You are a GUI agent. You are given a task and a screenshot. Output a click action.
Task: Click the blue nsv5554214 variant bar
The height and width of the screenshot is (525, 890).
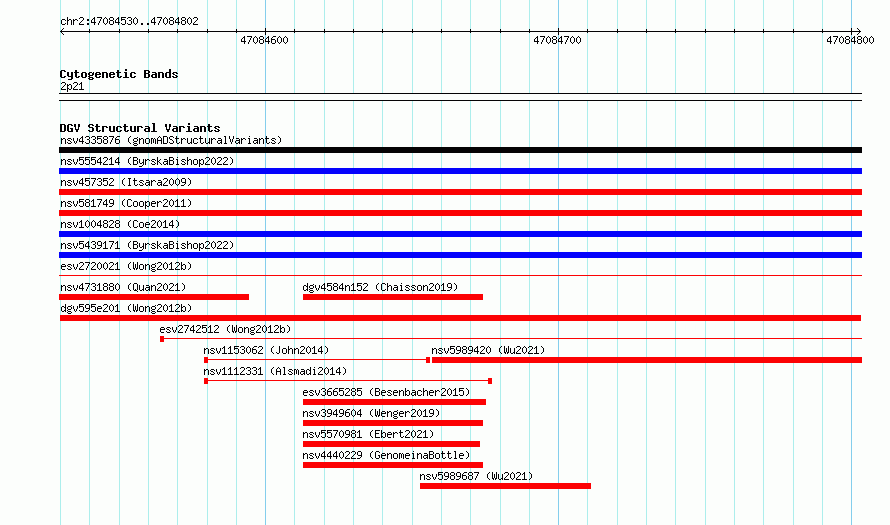tap(460, 171)
